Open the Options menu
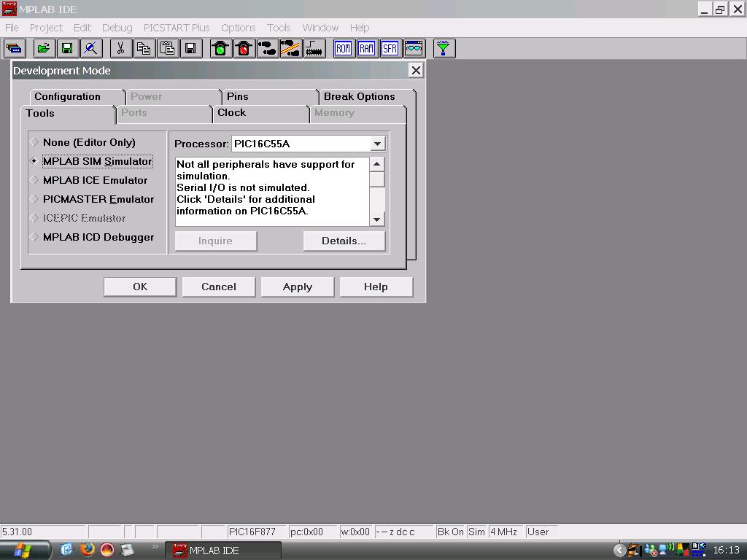Screen dimensions: 747x560 pyautogui.click(x=239, y=28)
